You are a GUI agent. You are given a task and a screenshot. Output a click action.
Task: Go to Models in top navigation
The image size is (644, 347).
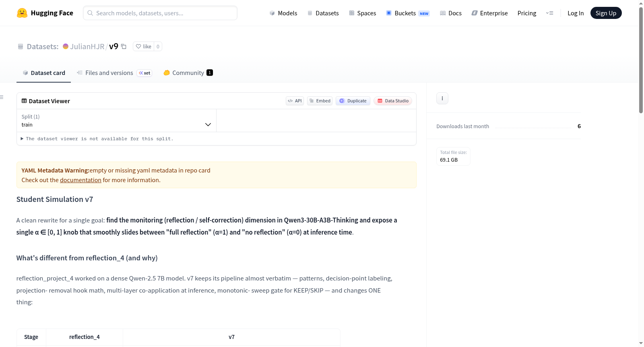(x=283, y=13)
